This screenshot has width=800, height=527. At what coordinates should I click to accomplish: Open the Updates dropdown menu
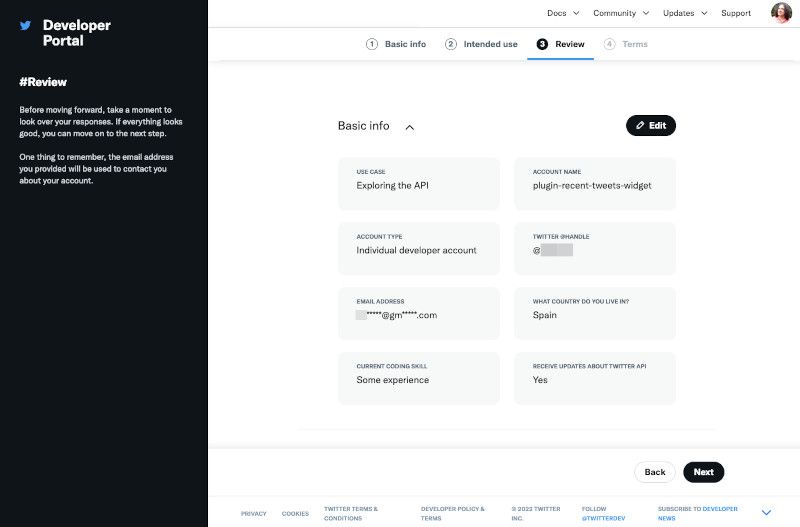tap(685, 13)
